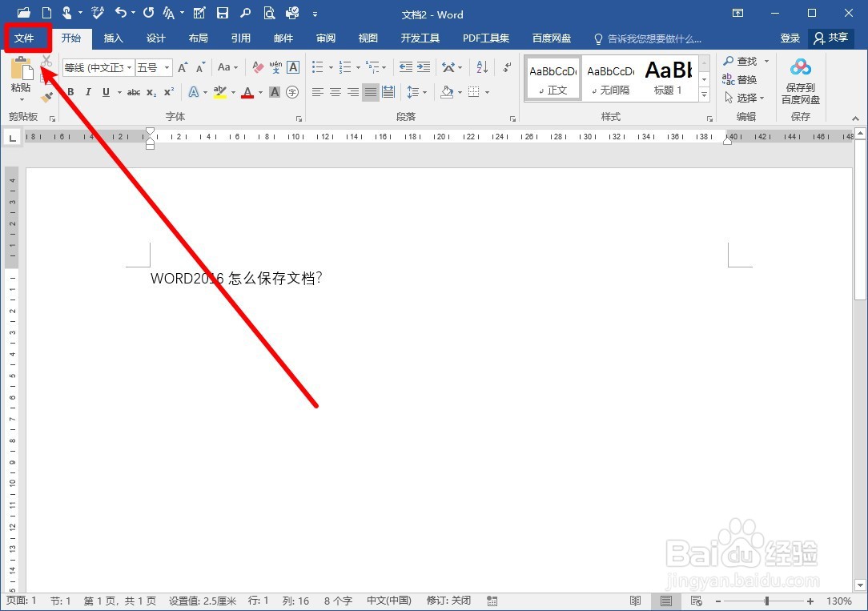The width and height of the screenshot is (868, 611).
Task: Open the 文件 (File) menu
Action: (26, 38)
